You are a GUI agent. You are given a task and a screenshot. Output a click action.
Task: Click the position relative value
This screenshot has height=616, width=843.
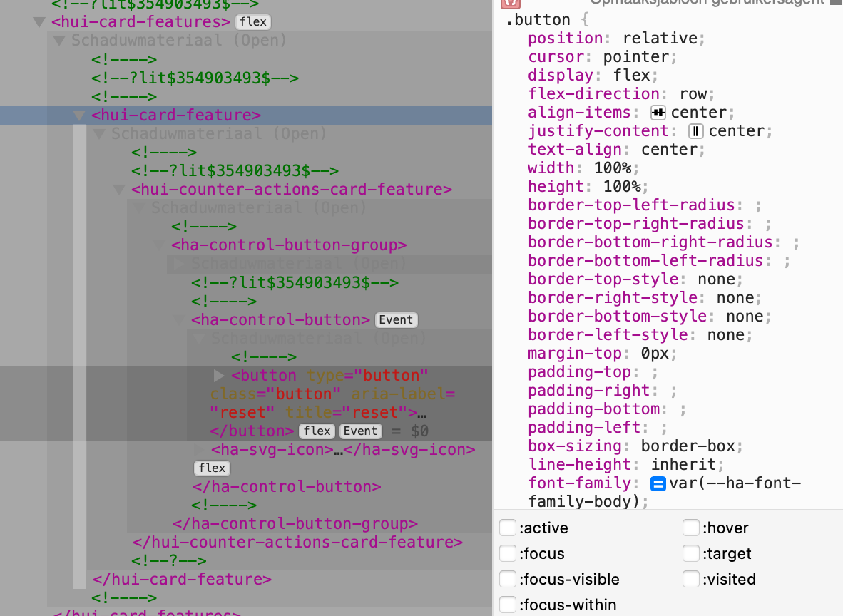(660, 38)
